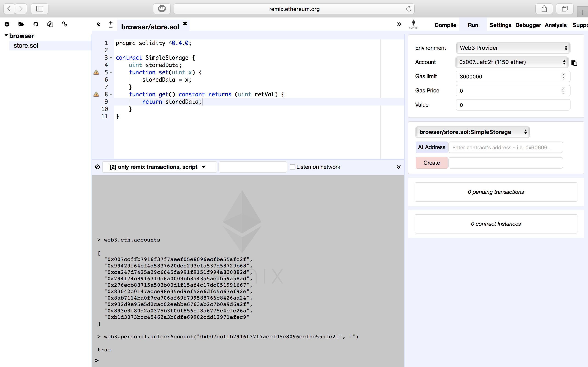Select the warning icon on line 5
The width and height of the screenshot is (588, 367).
click(x=96, y=72)
